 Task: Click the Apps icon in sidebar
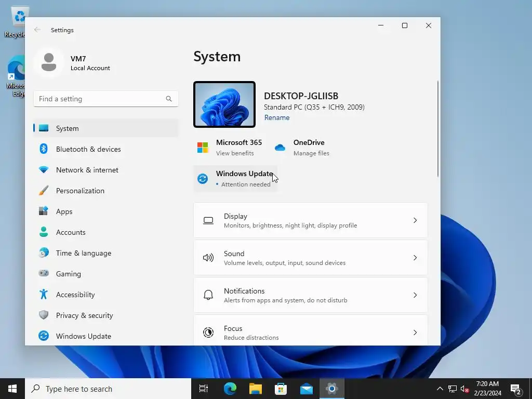tap(44, 211)
